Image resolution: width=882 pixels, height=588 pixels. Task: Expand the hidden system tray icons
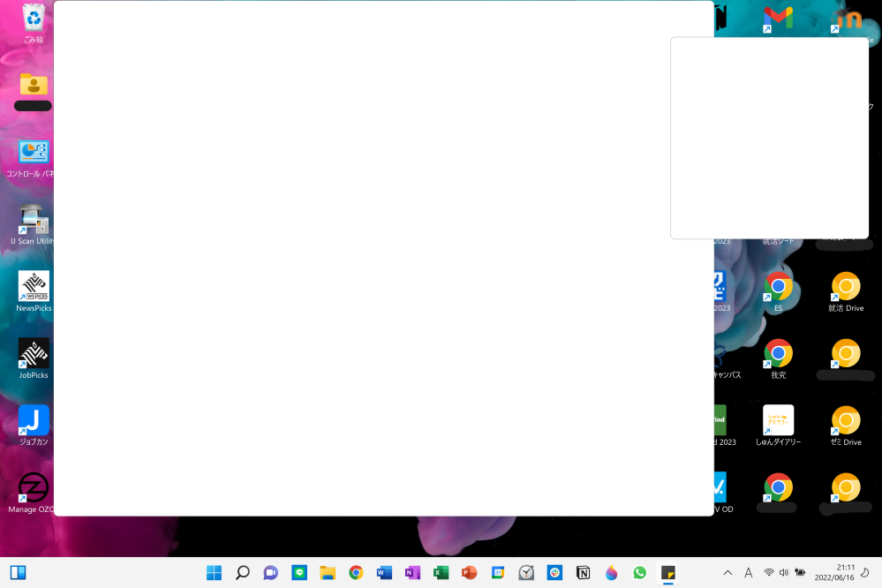pyautogui.click(x=727, y=572)
